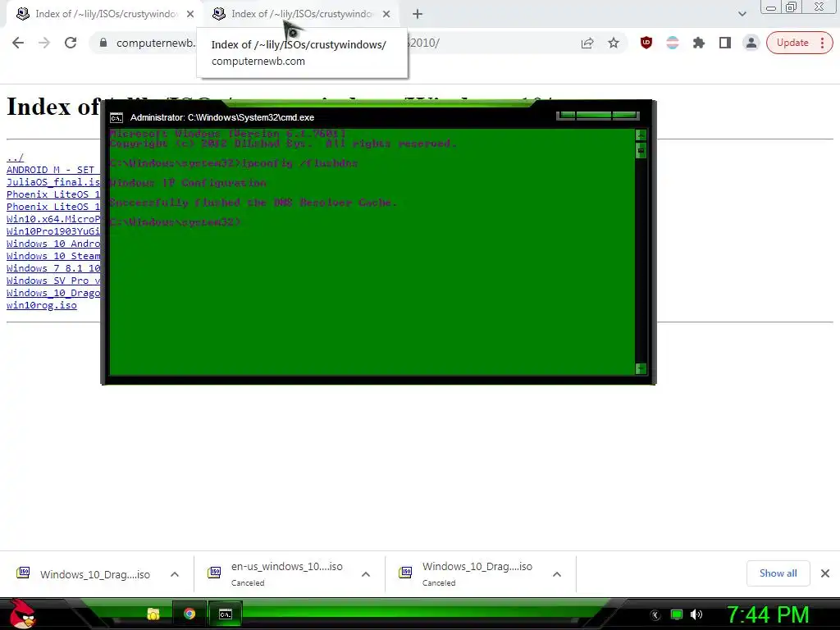840x630 pixels.
Task: Expand options for first Windows_10_Drag download
Action: coord(175,574)
